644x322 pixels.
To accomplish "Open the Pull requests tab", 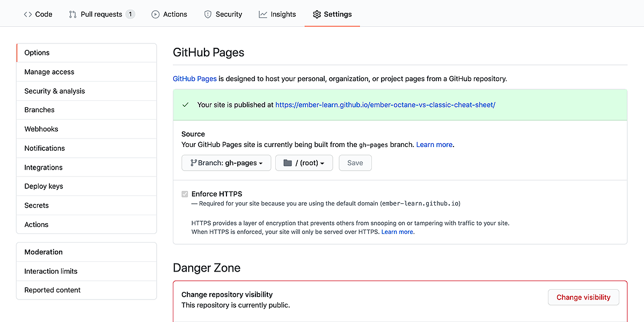I will click(x=102, y=14).
